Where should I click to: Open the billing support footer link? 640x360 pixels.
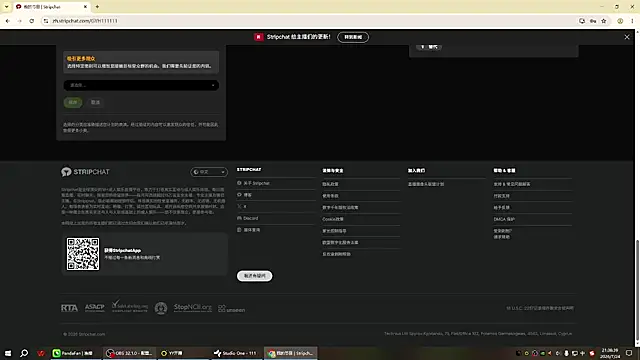coord(502,196)
